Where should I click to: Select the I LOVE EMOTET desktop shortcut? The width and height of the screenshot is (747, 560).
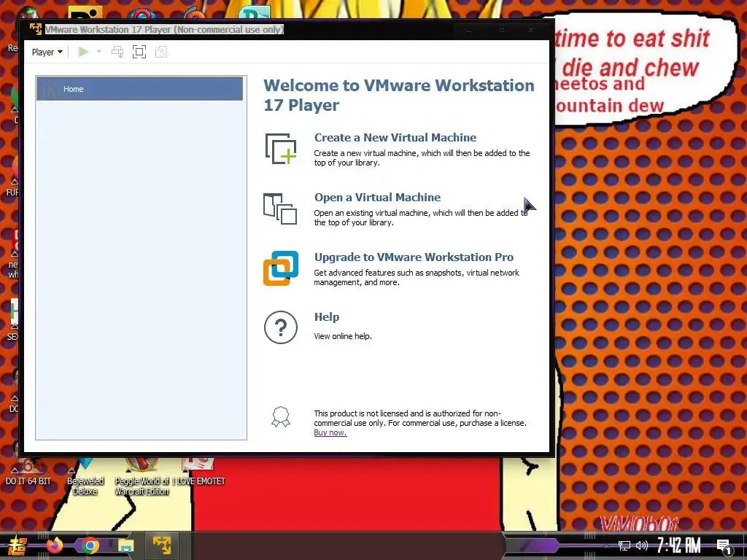pyautogui.click(x=198, y=472)
